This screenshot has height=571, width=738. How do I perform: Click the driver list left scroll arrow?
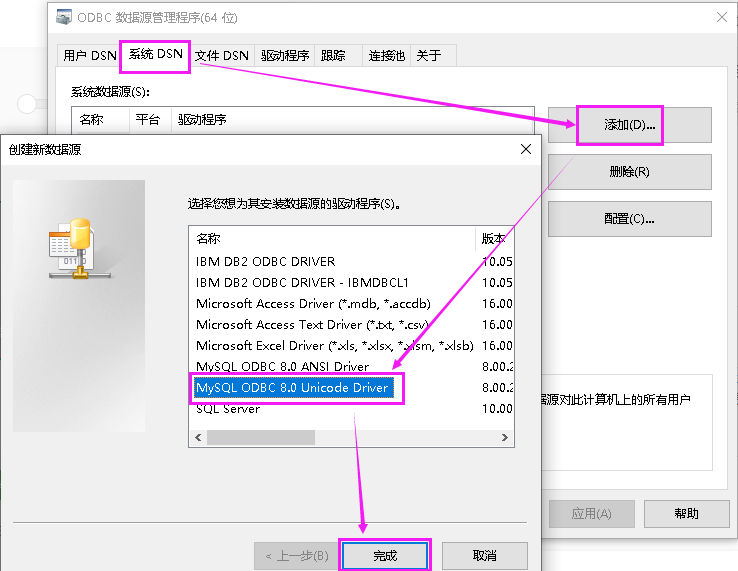(198, 437)
